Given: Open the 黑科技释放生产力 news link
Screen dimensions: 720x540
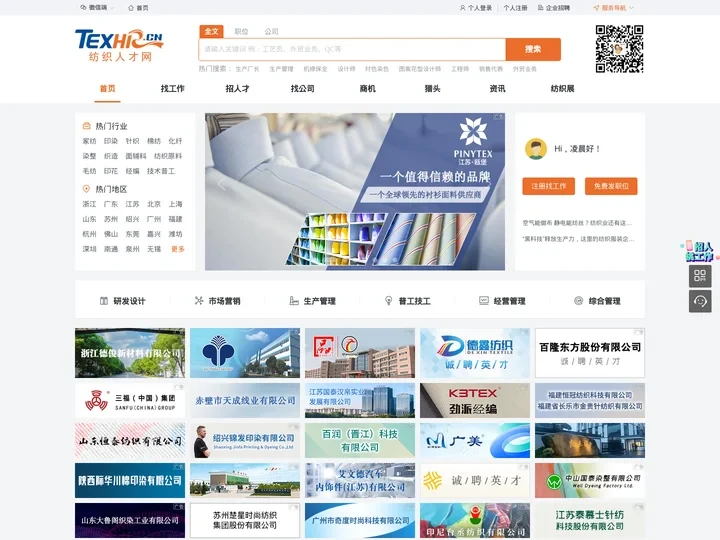Looking at the screenshot, I should (x=578, y=239).
